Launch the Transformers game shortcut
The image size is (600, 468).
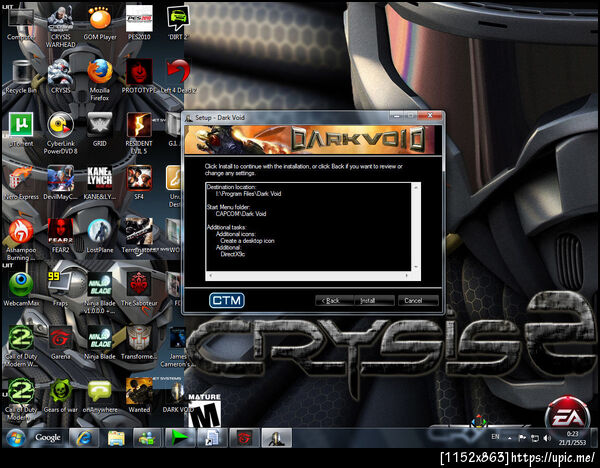[139, 342]
